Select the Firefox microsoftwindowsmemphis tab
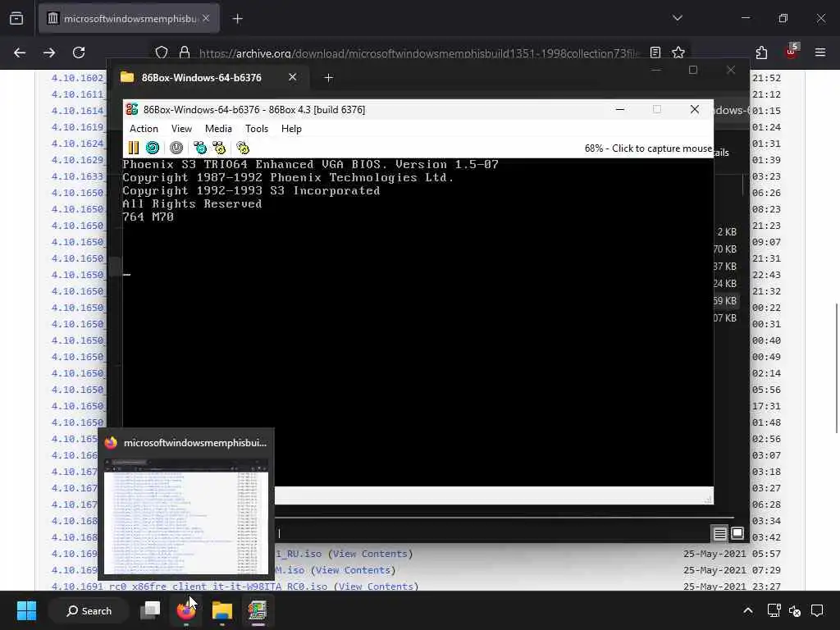Screen dimensions: 840x630 click(x=129, y=19)
